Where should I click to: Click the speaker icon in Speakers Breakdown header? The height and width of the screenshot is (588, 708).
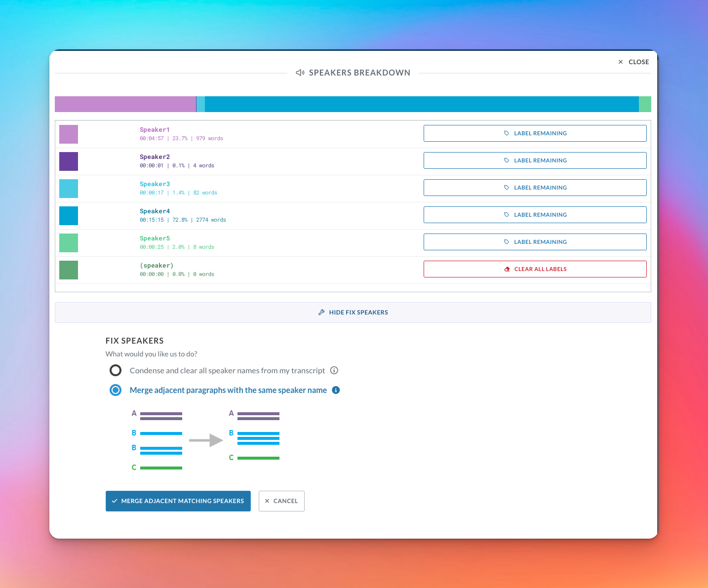300,73
